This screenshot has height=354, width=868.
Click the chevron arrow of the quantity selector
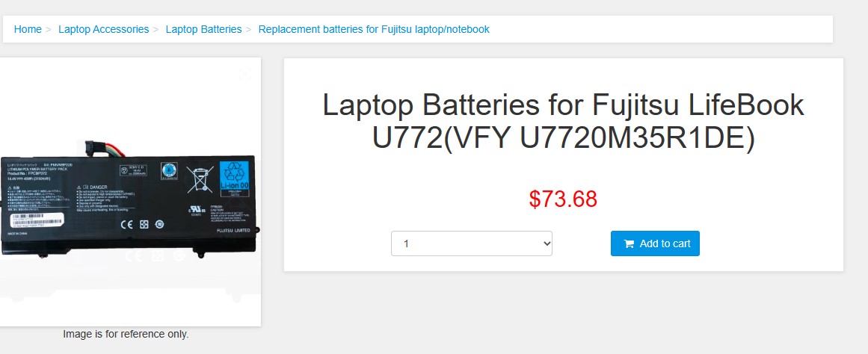tap(547, 243)
